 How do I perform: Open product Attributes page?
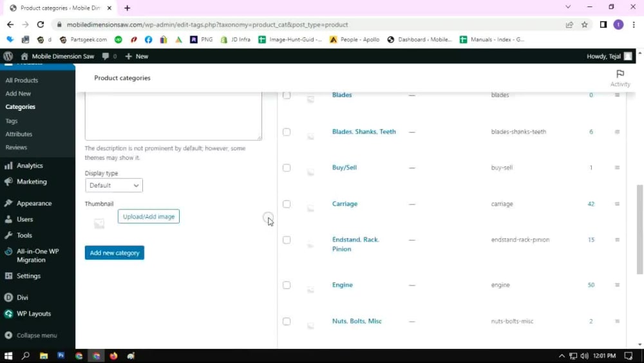coord(19,134)
